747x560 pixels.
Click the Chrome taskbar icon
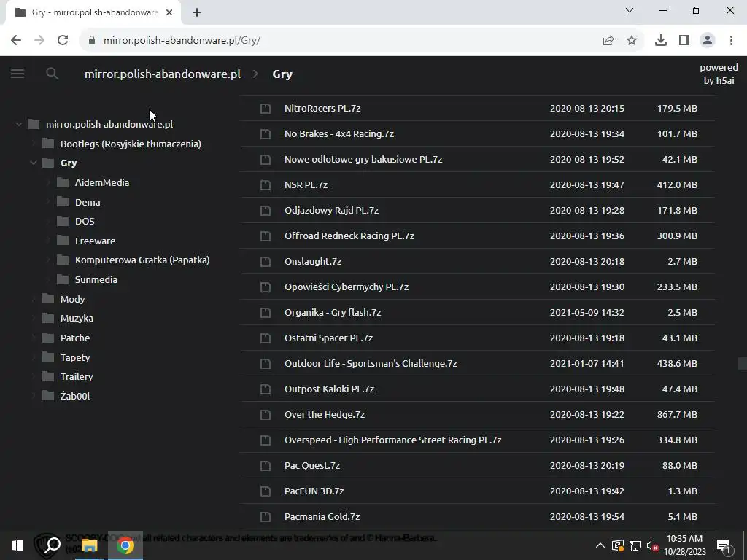(125, 545)
